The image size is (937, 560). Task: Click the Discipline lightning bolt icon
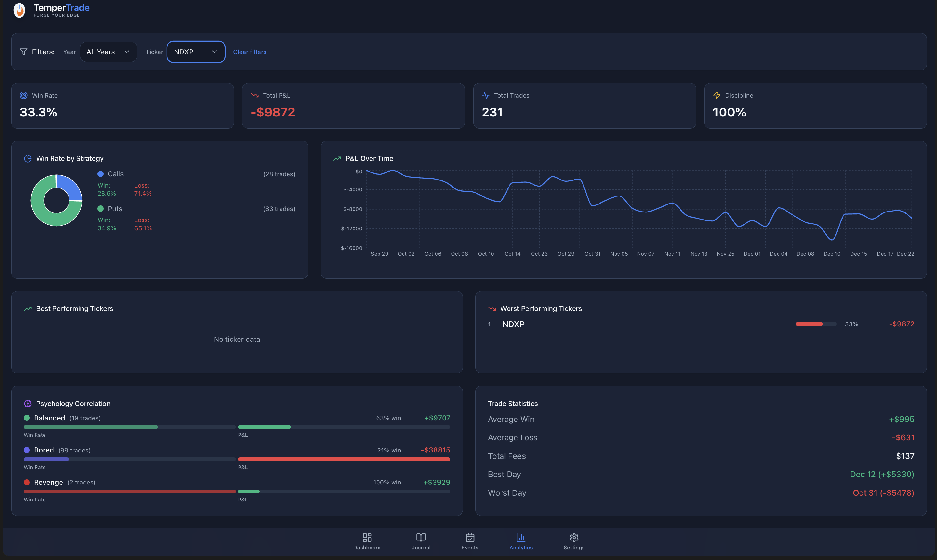point(717,95)
